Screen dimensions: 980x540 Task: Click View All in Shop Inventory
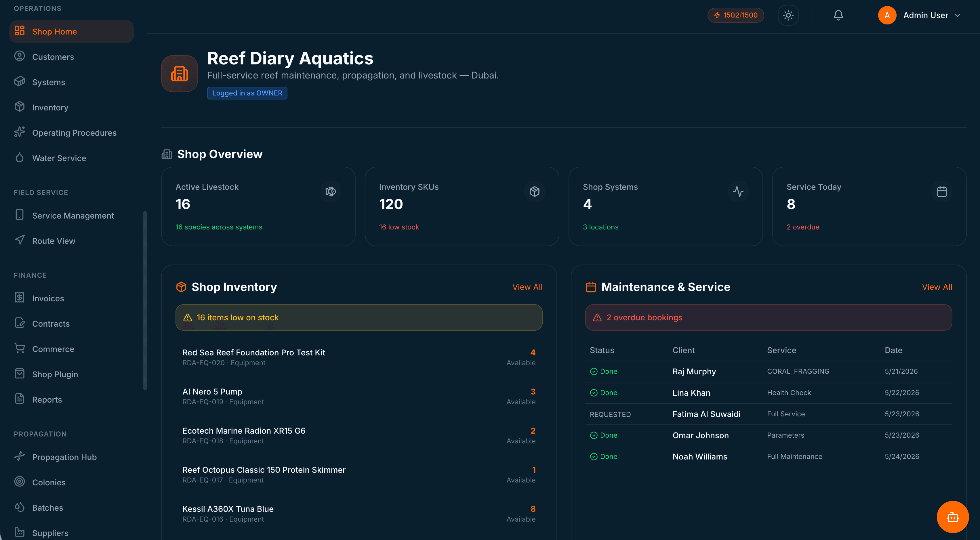pos(527,287)
